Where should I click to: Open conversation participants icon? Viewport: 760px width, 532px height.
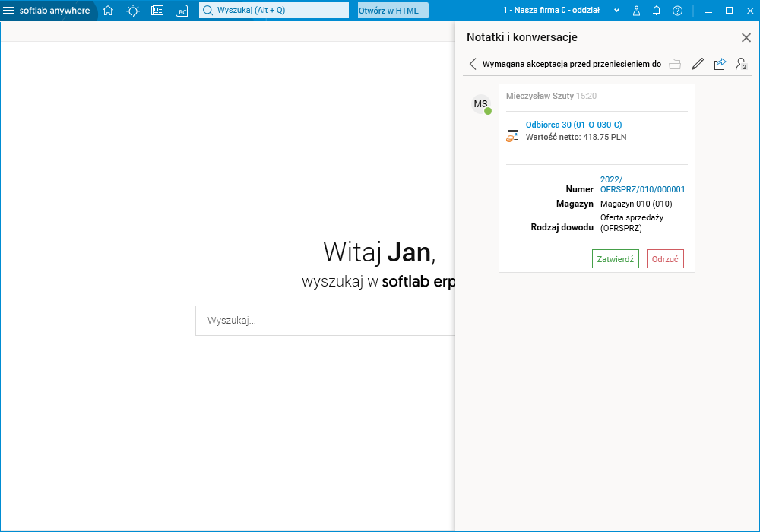tap(742, 64)
